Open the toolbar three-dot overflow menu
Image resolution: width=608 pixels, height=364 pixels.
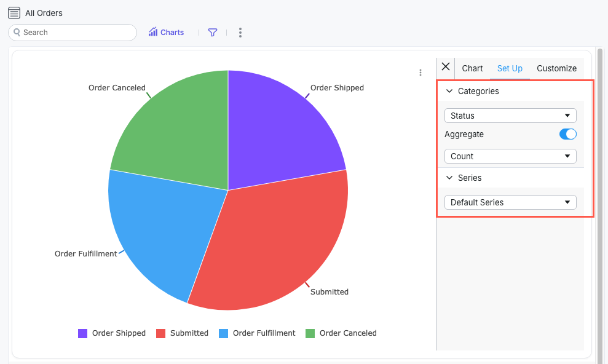(x=240, y=32)
